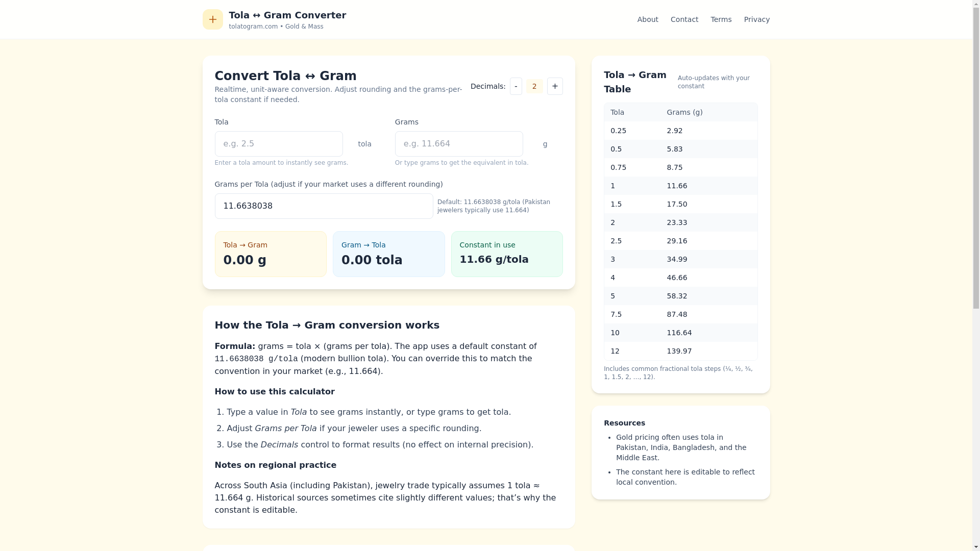The image size is (980, 551).
Task: Click the Default 11.6638038 g/tola hint text
Action: [494, 206]
